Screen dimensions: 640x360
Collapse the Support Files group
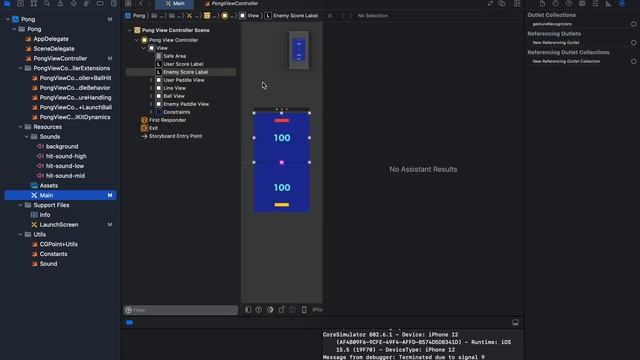point(20,205)
